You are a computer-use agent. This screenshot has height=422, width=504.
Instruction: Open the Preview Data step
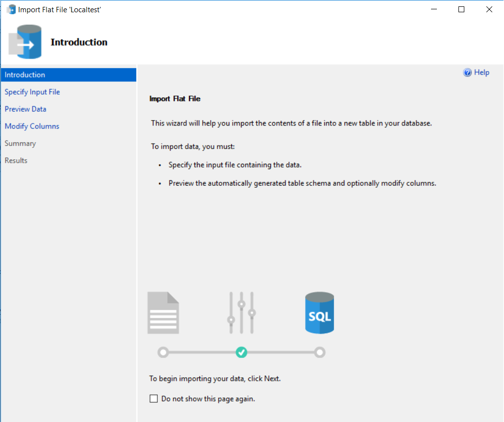[25, 109]
